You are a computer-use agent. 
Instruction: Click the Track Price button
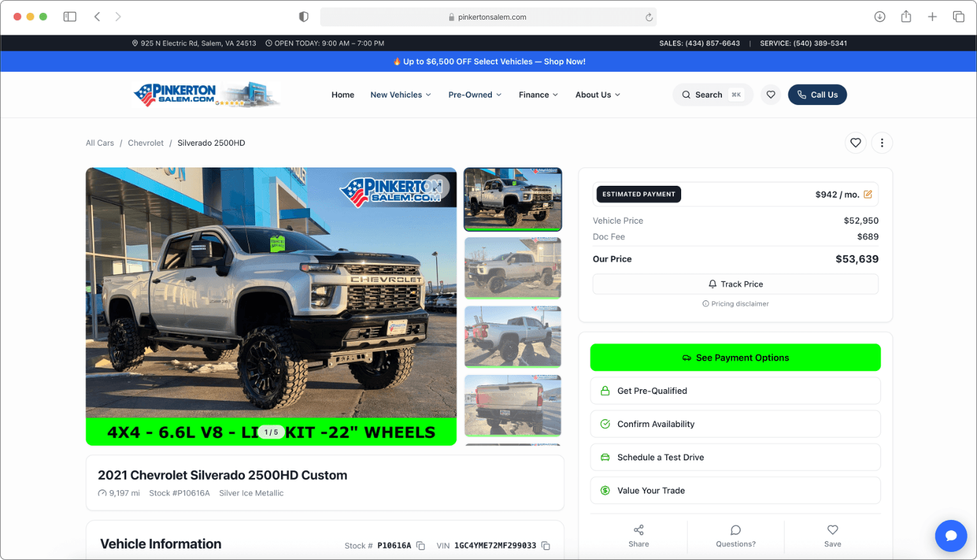click(735, 284)
